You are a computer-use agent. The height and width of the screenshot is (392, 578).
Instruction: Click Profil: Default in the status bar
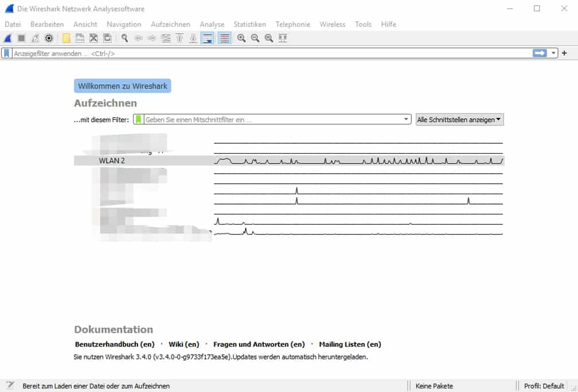(544, 386)
